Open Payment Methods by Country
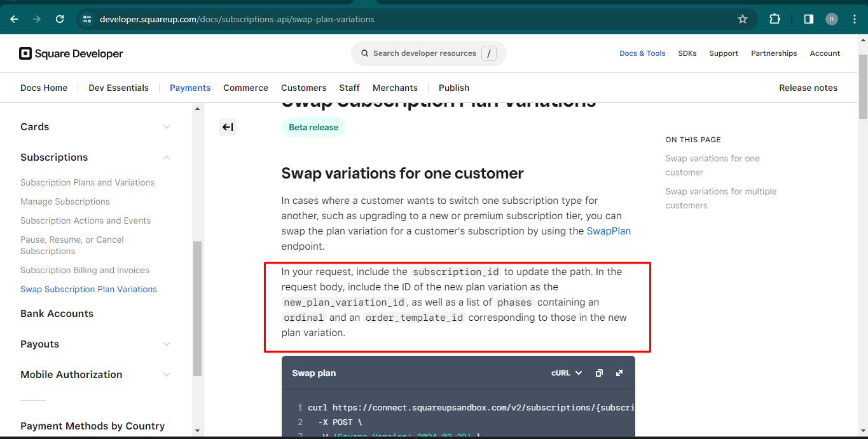Screen dimensions: 868x439 [x=92, y=426]
